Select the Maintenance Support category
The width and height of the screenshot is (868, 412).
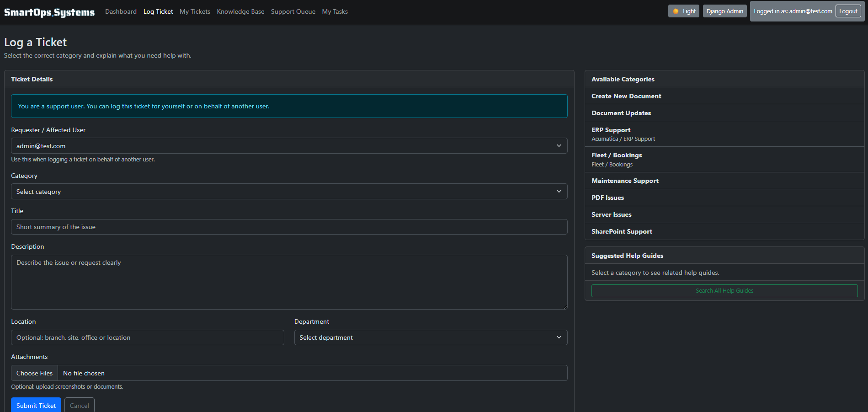tap(724, 181)
